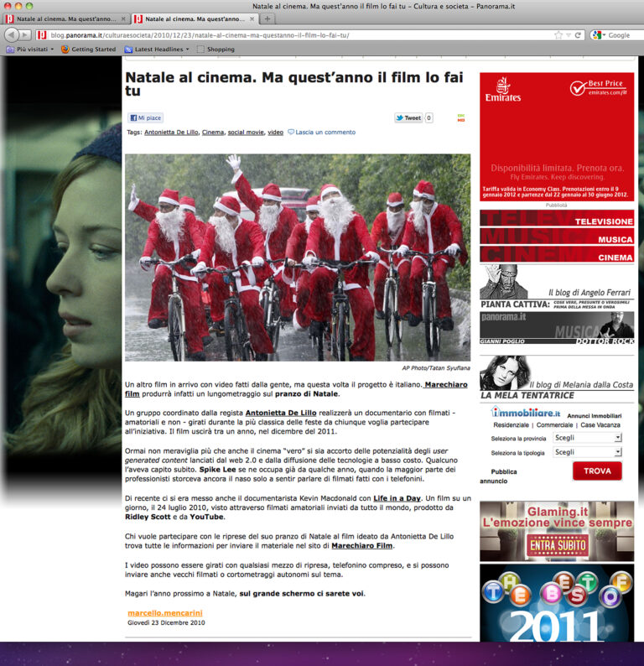Click into the Google search field
Viewport: 644px width, 666px height.
pos(619,35)
